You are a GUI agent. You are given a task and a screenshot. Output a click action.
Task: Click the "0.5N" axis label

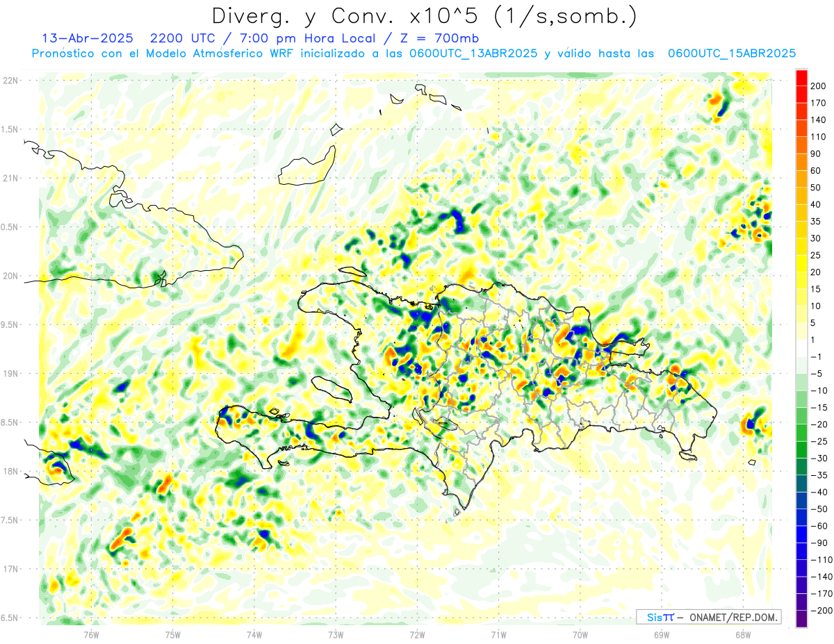pos(10,227)
